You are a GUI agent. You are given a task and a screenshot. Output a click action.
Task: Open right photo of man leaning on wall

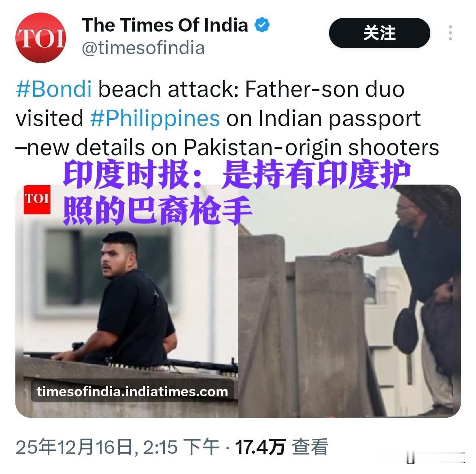(349, 301)
